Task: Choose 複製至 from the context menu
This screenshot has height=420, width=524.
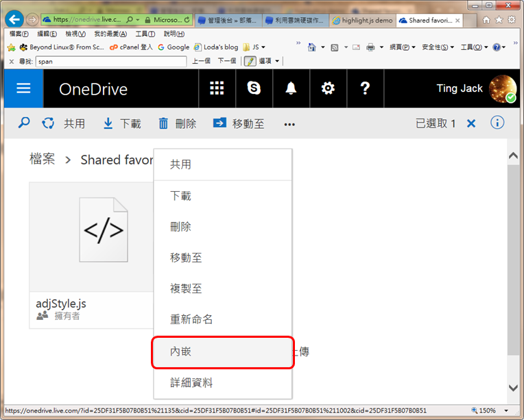Action: 223,288
